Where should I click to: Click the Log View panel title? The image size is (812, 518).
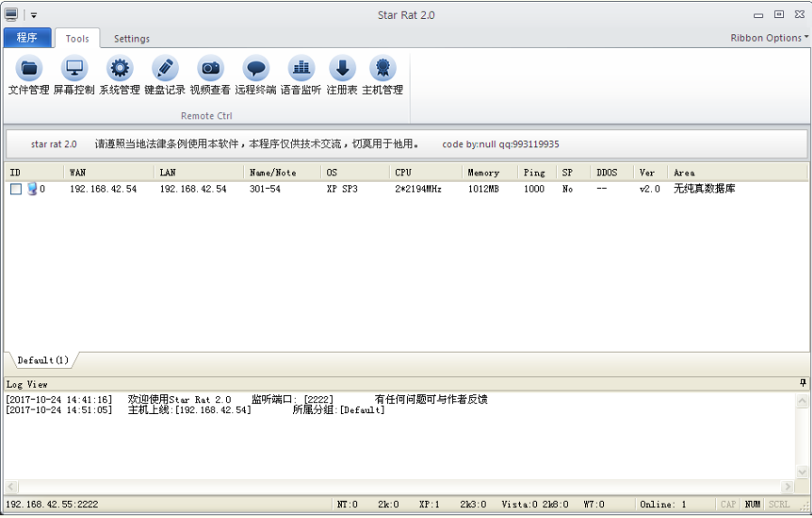coord(27,384)
